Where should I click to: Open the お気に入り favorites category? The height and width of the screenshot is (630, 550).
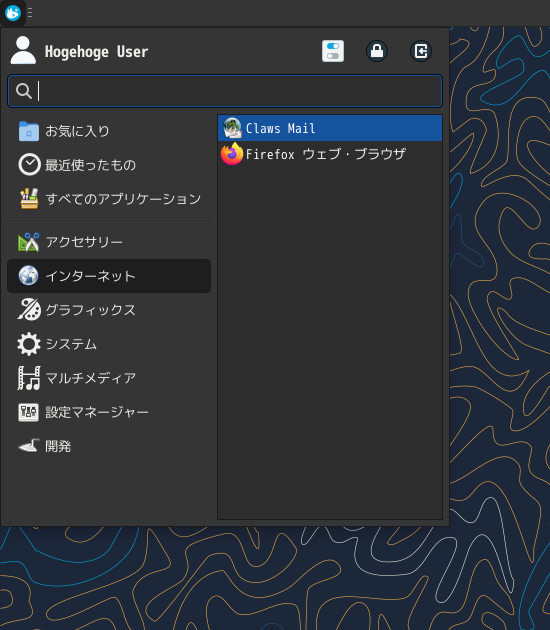109,131
